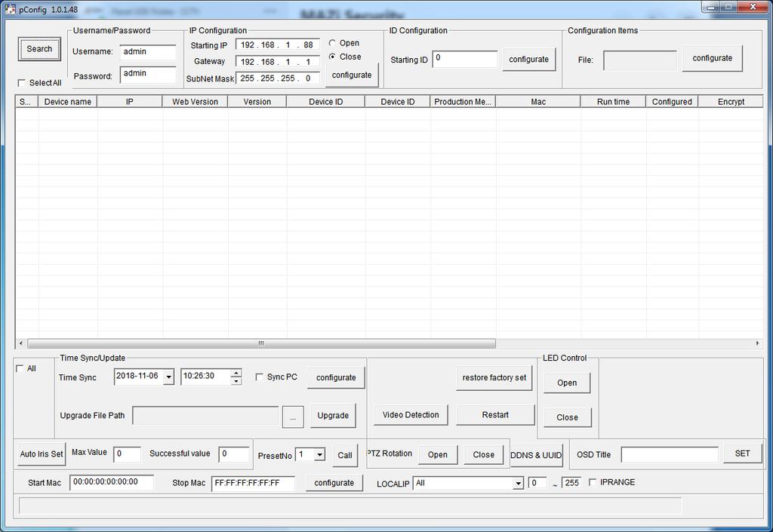Image resolution: width=773 pixels, height=532 pixels.
Task: Click the IP range end field showing 255
Action: (571, 483)
